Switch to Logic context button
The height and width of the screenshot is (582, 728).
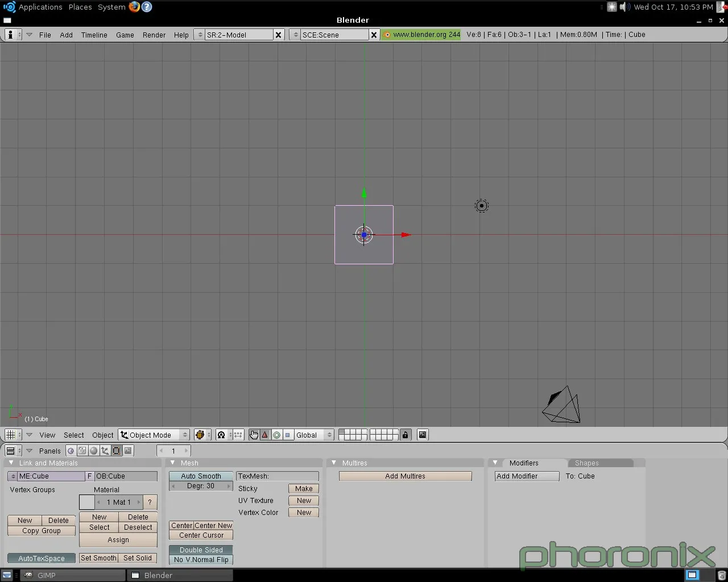pos(71,451)
